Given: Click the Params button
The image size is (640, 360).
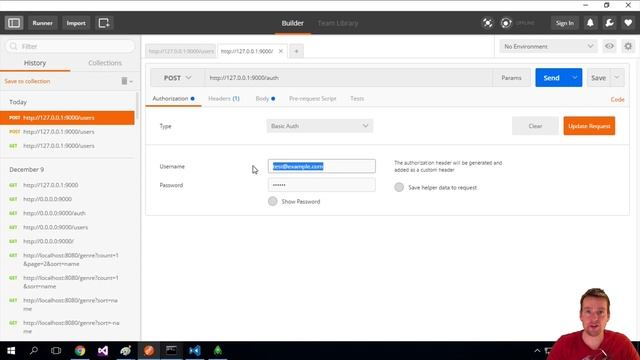Looking at the screenshot, I should pos(511,78).
